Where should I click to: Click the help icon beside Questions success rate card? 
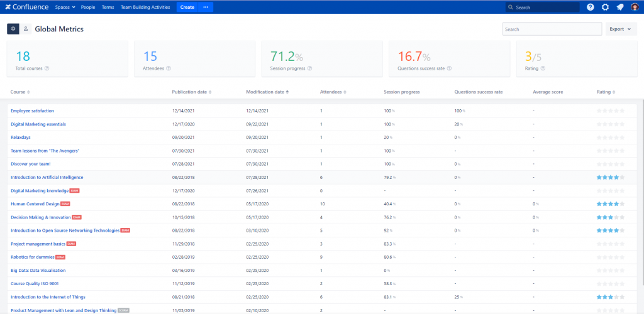point(449,68)
